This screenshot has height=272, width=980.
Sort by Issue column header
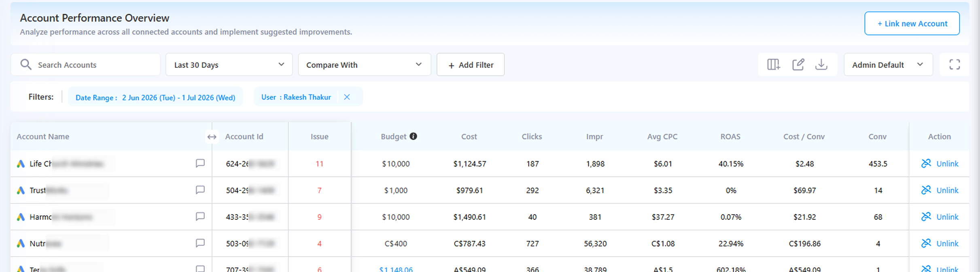[x=319, y=137]
